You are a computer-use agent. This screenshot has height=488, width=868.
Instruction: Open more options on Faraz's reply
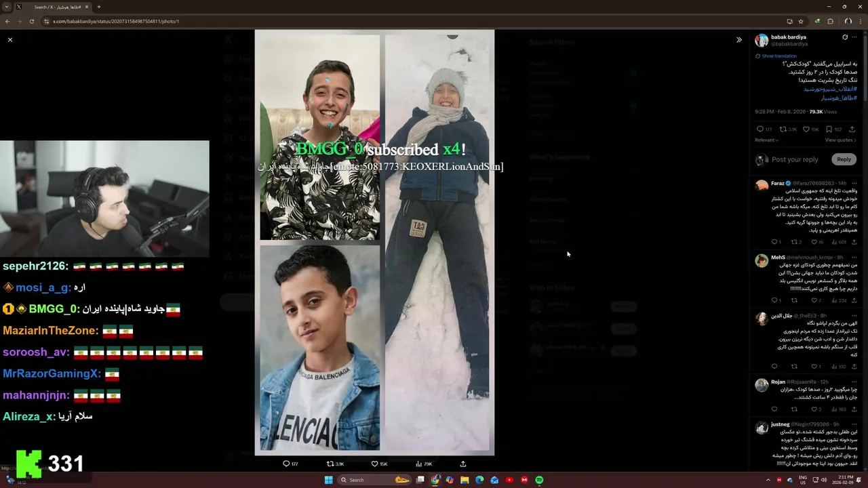point(854,183)
